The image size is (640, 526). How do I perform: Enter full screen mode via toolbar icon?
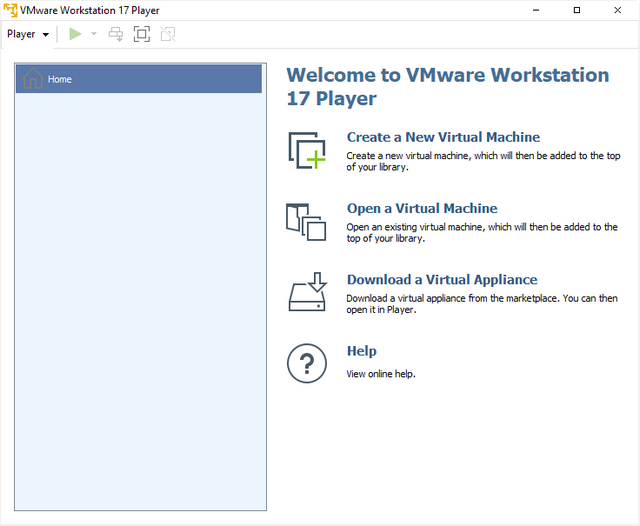click(142, 34)
